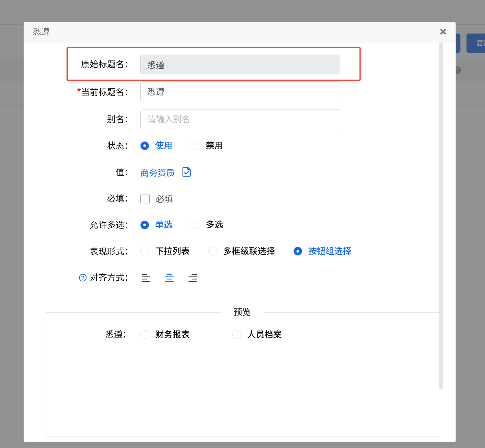Screen dimensions: 485x448
Task: Select the center align icon
Action: tap(169, 278)
